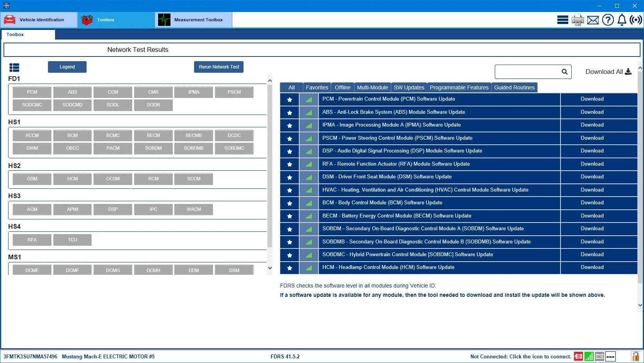The width and height of the screenshot is (644, 363).
Task: Click the red car Vehicle Identification icon
Action: [10, 20]
